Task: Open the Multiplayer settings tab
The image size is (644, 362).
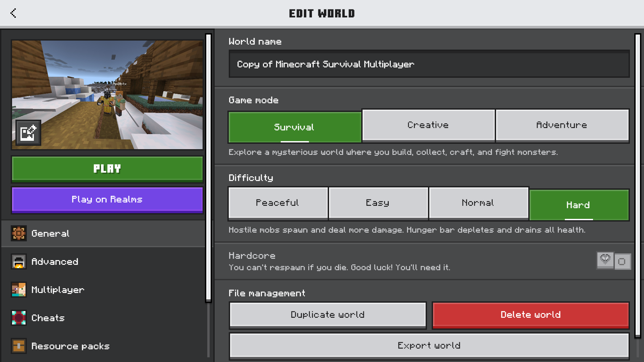Action: pos(58,290)
